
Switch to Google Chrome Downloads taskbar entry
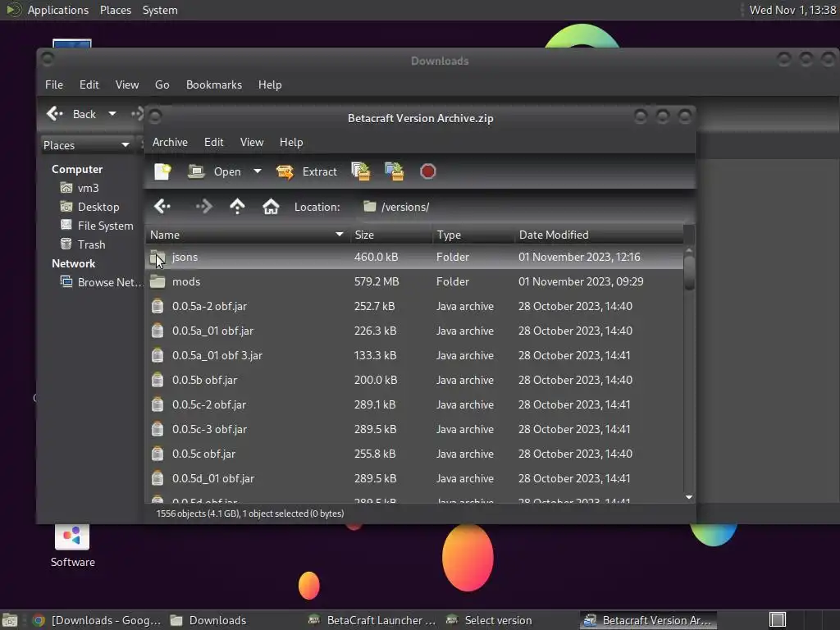(97, 620)
